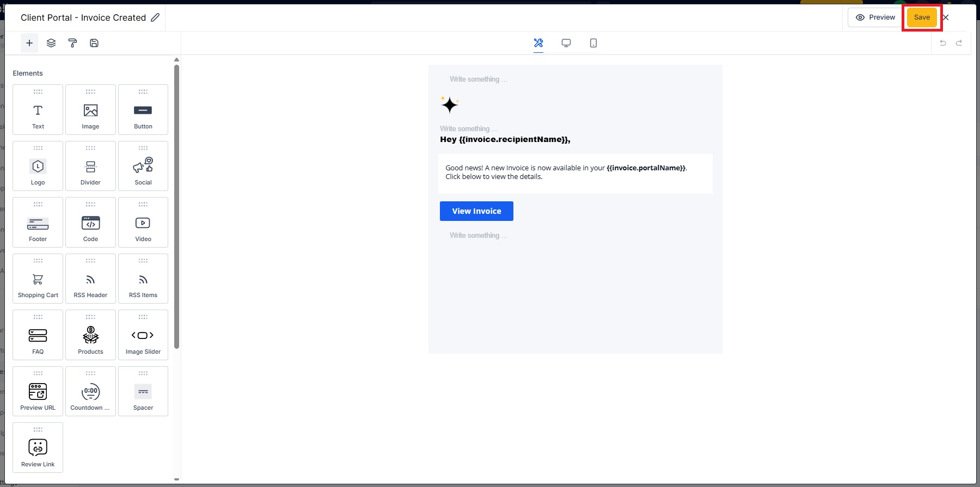The width and height of the screenshot is (980, 487).
Task: Select the Logo element
Action: pos(38,166)
